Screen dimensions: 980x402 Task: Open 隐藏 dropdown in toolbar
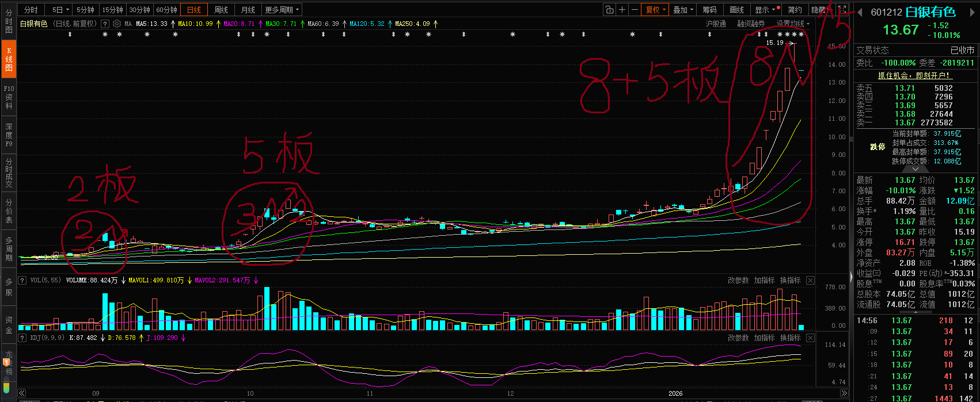[822, 10]
